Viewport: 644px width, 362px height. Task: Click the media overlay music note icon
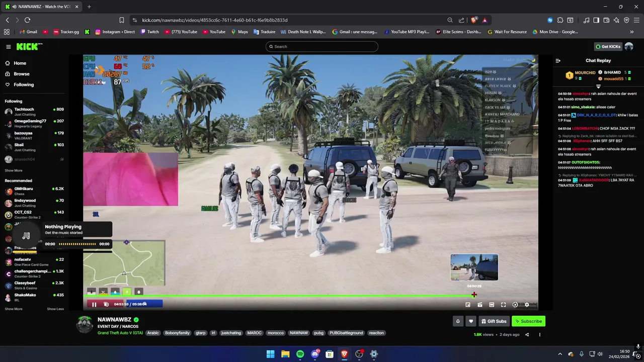(26, 236)
